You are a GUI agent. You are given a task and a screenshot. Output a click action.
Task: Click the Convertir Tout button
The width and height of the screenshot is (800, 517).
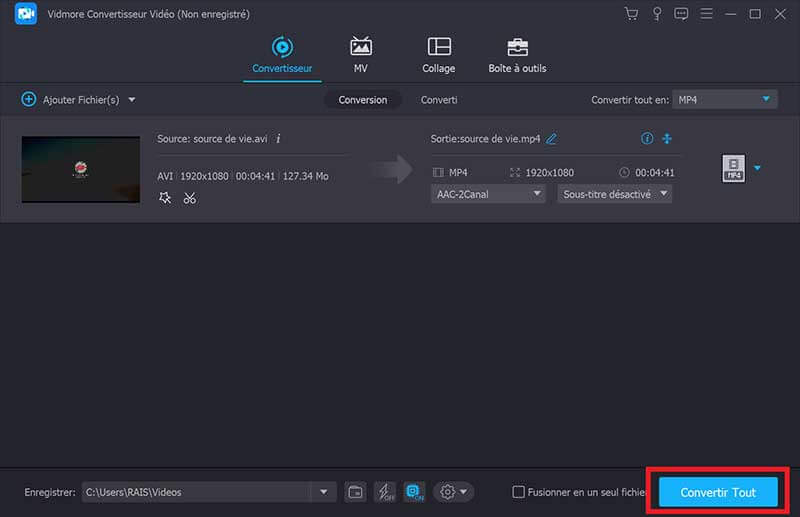[x=717, y=492]
